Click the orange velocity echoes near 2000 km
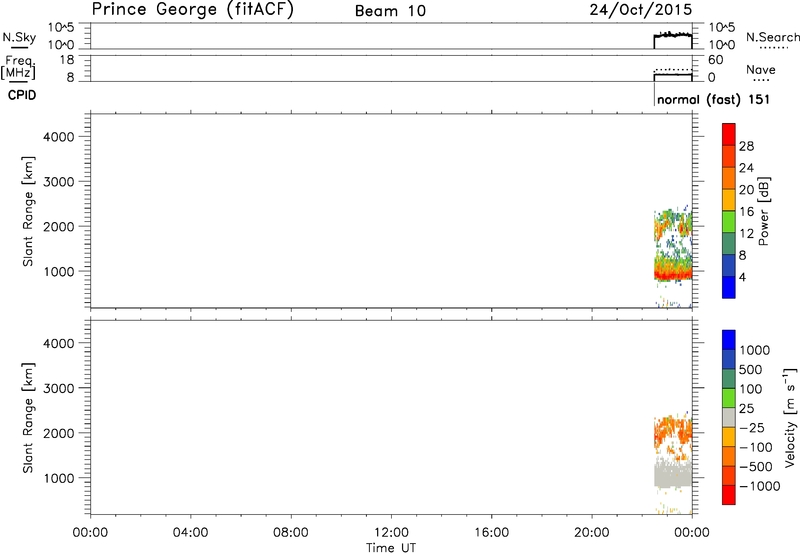This screenshot has width=800, height=554. (673, 431)
